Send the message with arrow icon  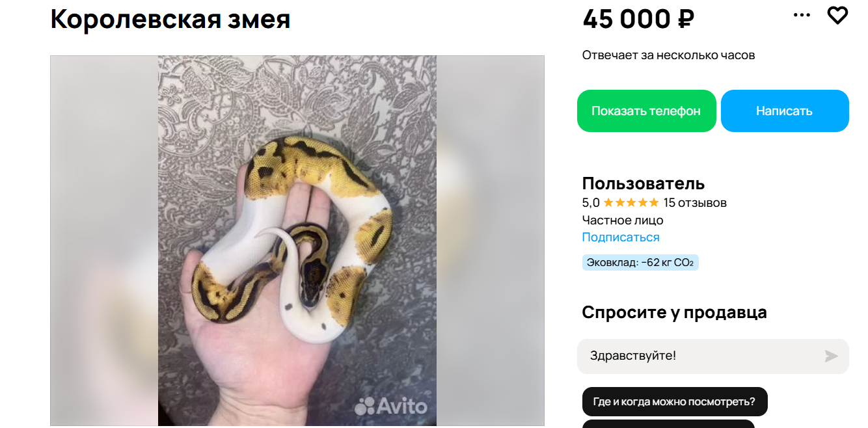click(x=831, y=356)
